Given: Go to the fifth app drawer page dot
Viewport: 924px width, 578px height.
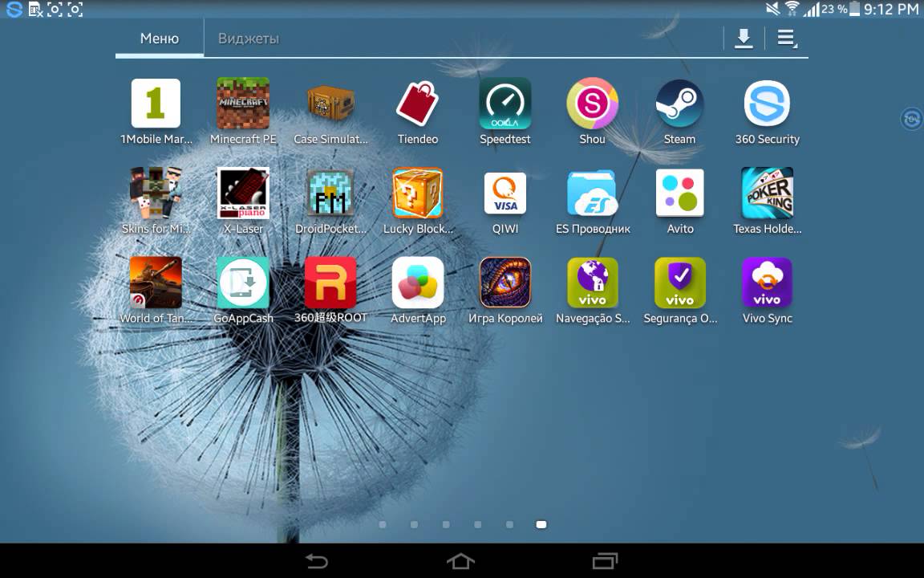Looking at the screenshot, I should 510,524.
